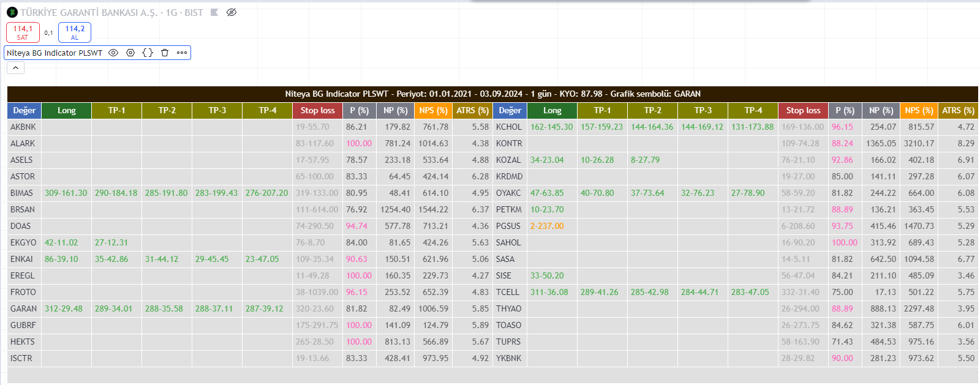Click the GARAN row ticker cell
This screenshot has height=385, width=980.
[24, 309]
